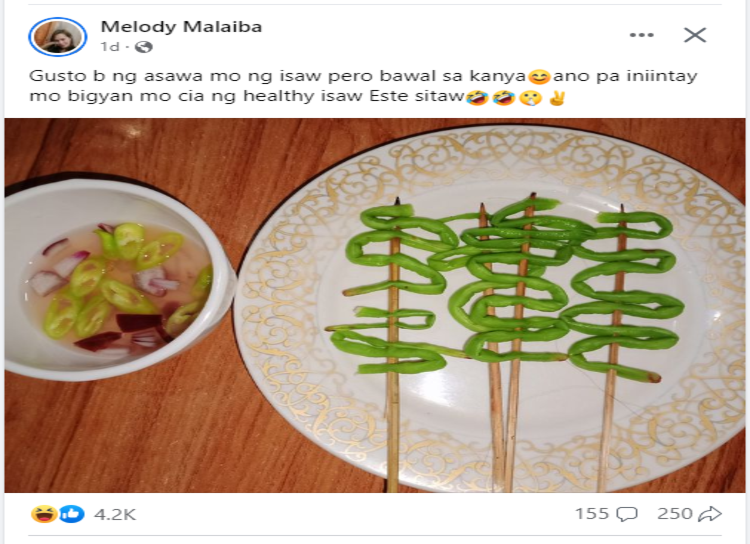Click the gold-patterned plate rim in photo
This screenshot has height=544, width=750.
(x=300, y=420)
